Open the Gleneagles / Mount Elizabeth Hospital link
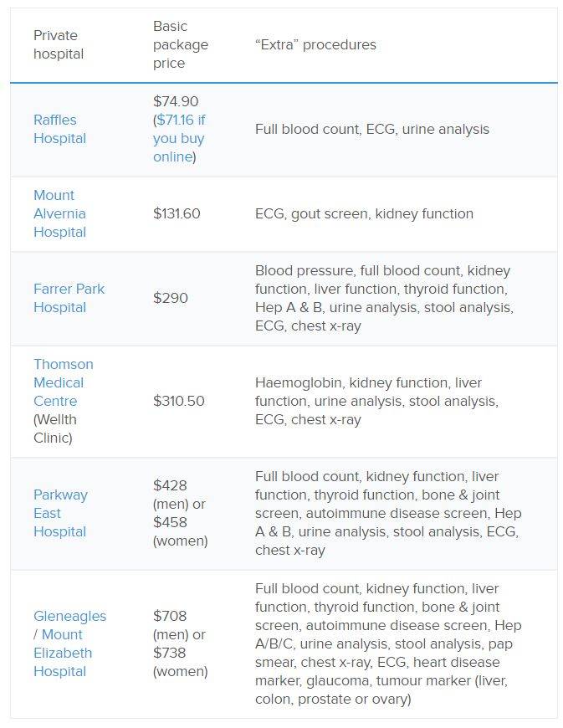This screenshot has width=563, height=728. point(69,643)
